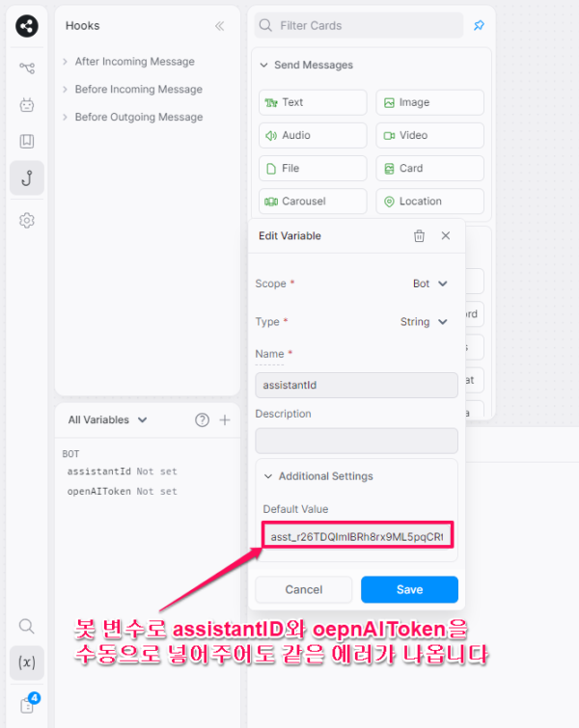This screenshot has height=728, width=579.
Task: Open the clipboard icon with badge 4
Action: [28, 705]
